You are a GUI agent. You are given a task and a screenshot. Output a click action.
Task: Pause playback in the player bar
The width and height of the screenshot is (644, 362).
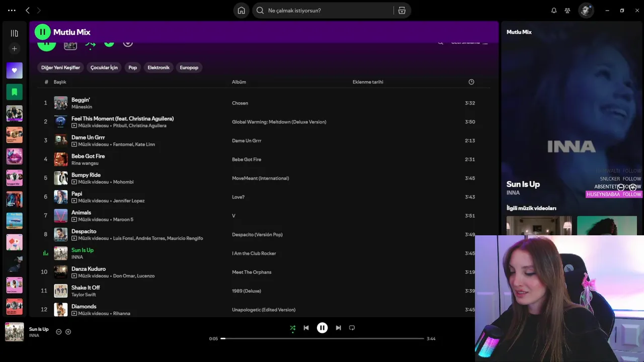(x=322, y=328)
